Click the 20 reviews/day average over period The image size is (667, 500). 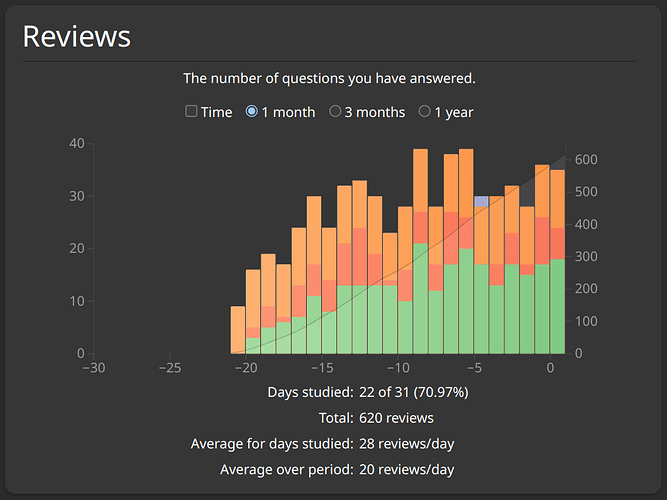pyautogui.click(x=408, y=469)
